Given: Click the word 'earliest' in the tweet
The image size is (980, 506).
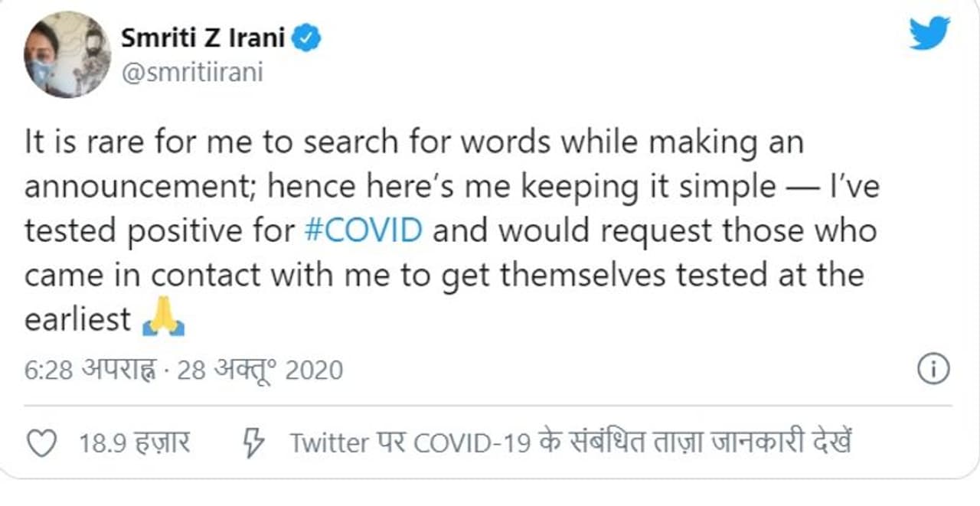Looking at the screenshot, I should (x=77, y=319).
